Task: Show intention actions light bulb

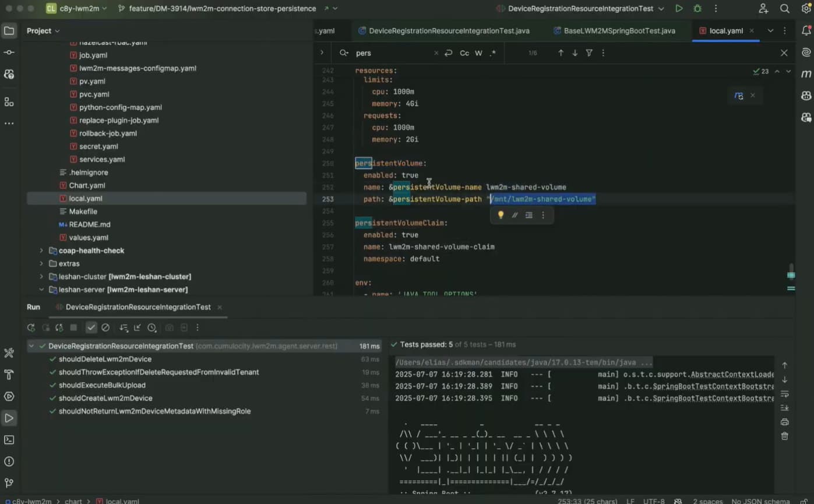Action: pyautogui.click(x=501, y=215)
